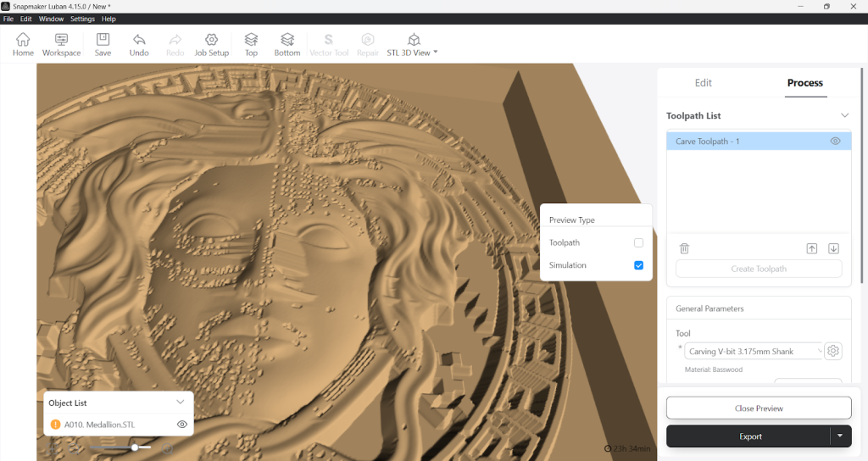Image resolution: width=868 pixels, height=461 pixels.
Task: Zoom in with magnifier plus icon
Action: pyautogui.click(x=167, y=447)
